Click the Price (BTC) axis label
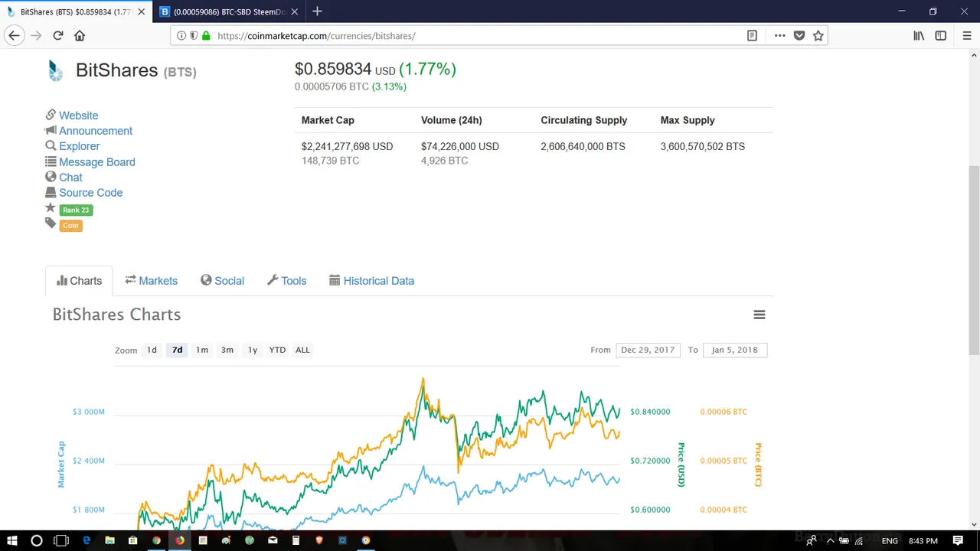The image size is (980, 551). (758, 465)
